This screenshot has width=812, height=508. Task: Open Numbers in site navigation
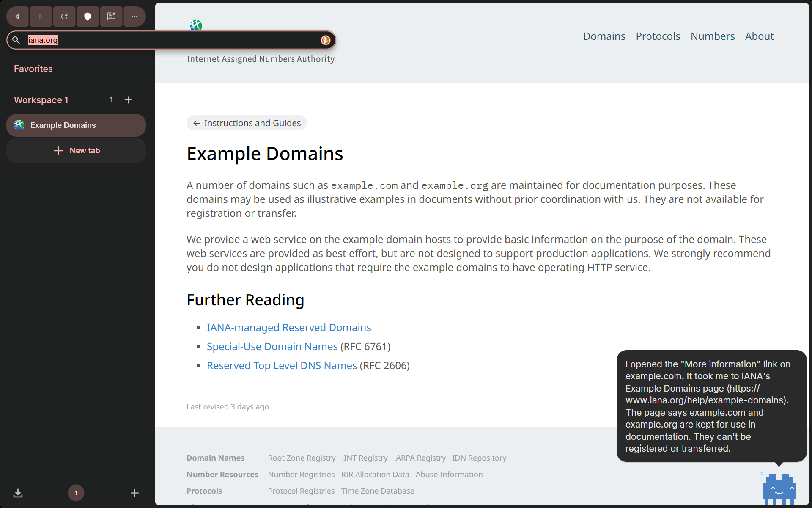[713, 36]
